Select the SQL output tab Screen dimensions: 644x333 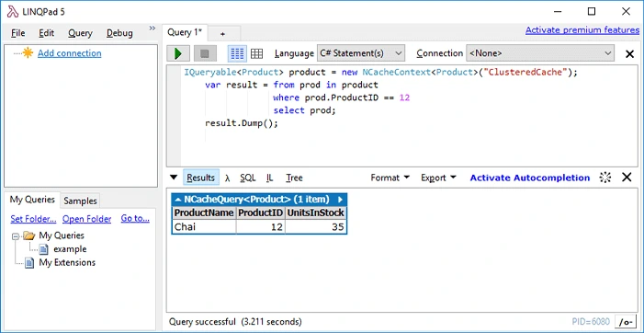tap(248, 178)
